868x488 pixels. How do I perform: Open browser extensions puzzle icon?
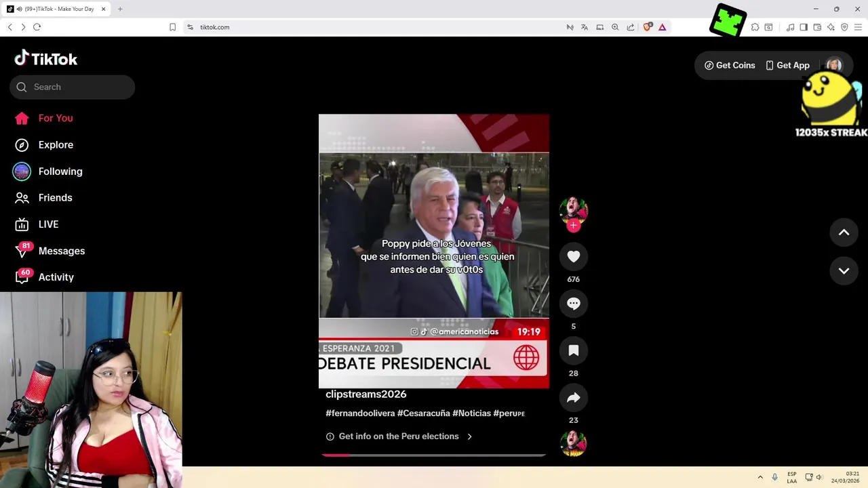[755, 27]
